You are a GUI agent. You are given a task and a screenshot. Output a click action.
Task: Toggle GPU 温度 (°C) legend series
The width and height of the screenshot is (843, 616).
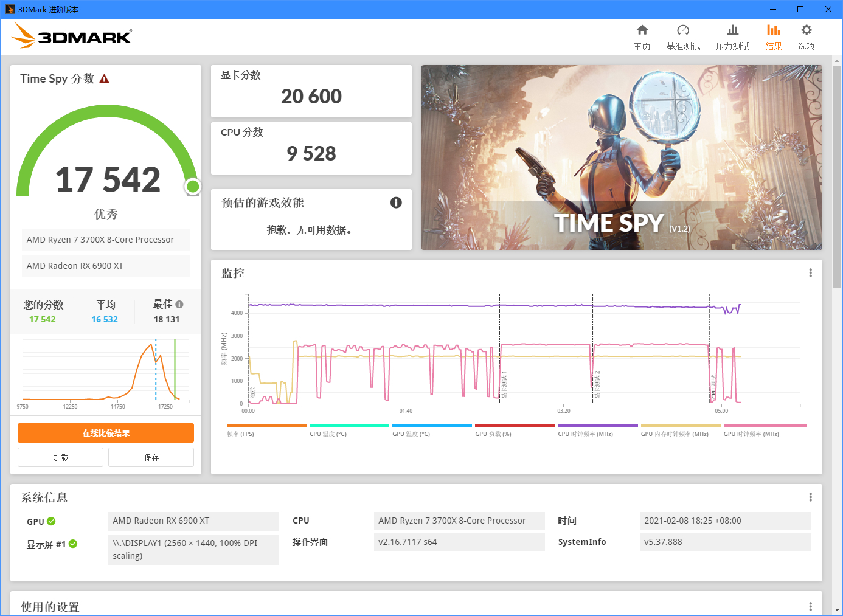click(432, 431)
